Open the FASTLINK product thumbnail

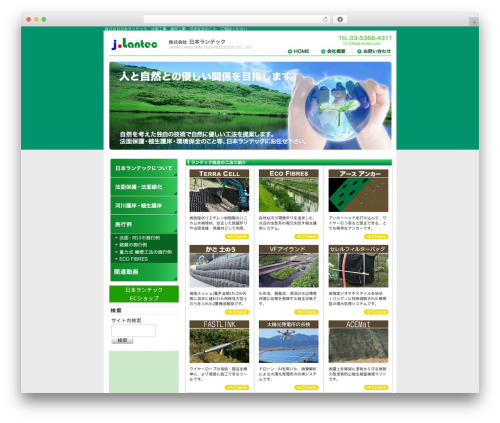[x=219, y=342]
